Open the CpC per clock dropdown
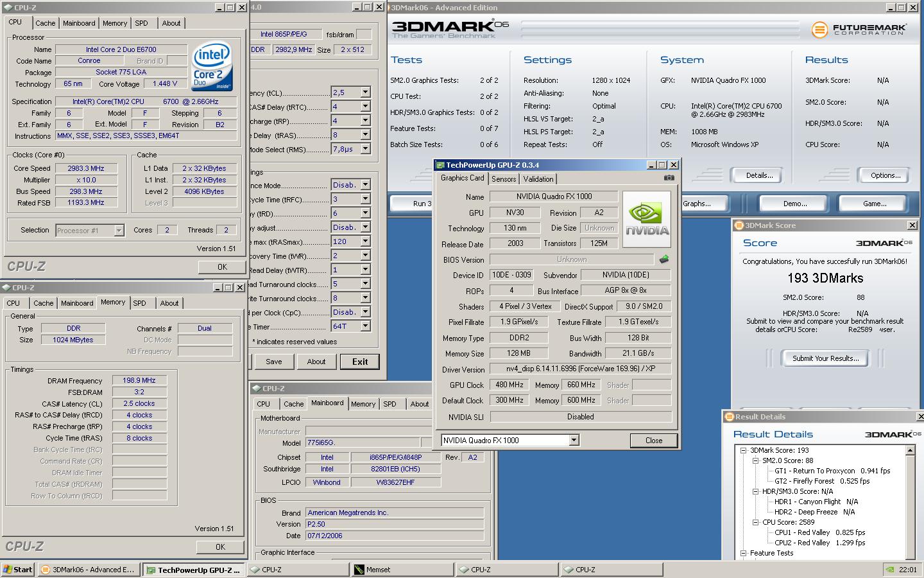This screenshot has width=924, height=578. click(x=365, y=312)
